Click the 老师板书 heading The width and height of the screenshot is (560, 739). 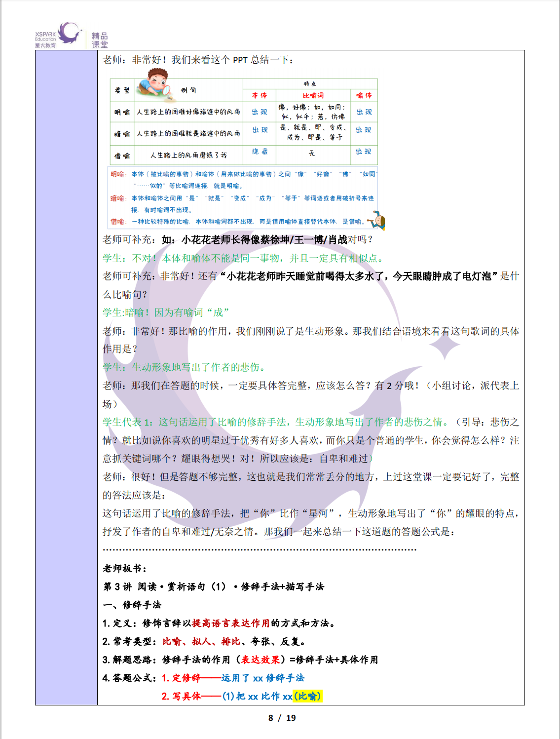pyautogui.click(x=124, y=568)
